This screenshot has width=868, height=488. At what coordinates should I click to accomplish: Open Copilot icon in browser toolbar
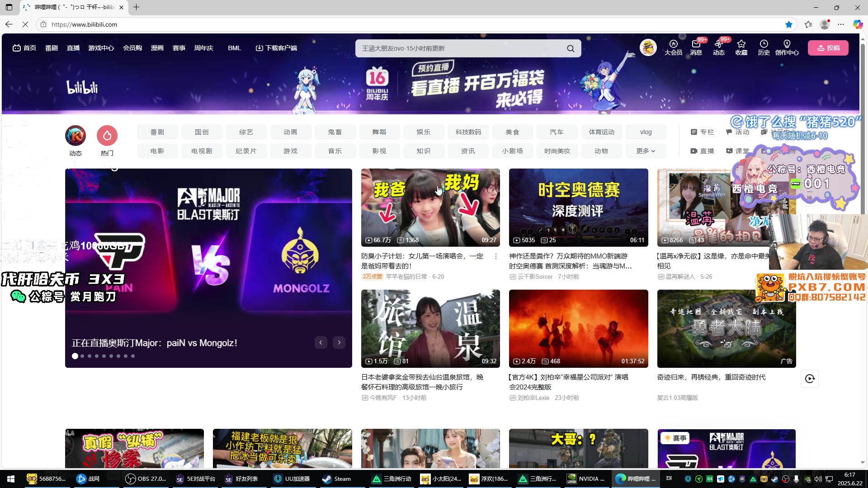point(858,24)
